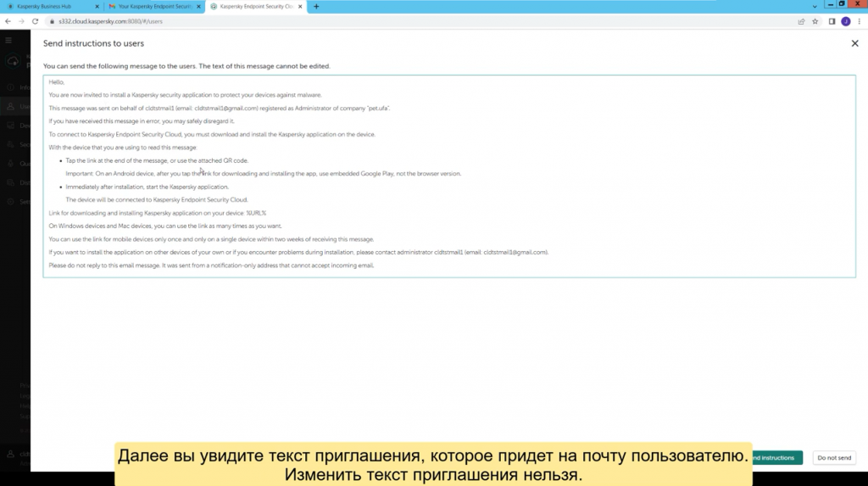
Task: Open the Quarantine icon in sidebar
Action: [x=10, y=164]
